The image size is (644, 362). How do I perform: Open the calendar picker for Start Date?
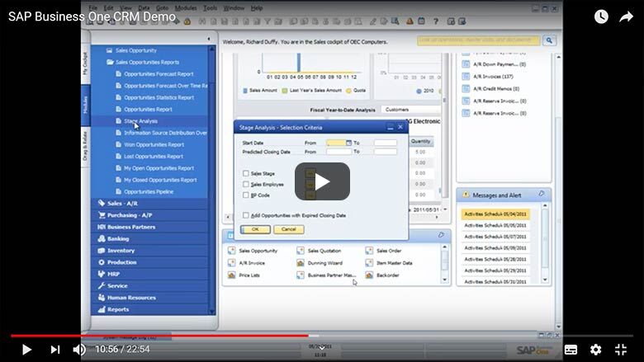(348, 143)
